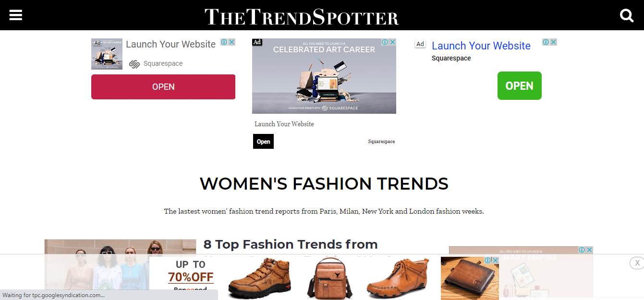The height and width of the screenshot is (300, 644).
Task: Click info icon on center art career ad
Action: 385,42
